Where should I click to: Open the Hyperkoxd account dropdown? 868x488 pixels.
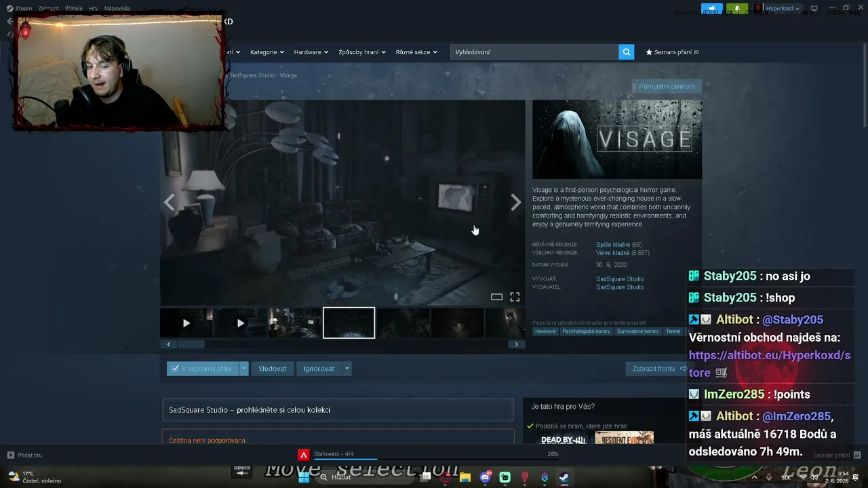[x=776, y=9]
